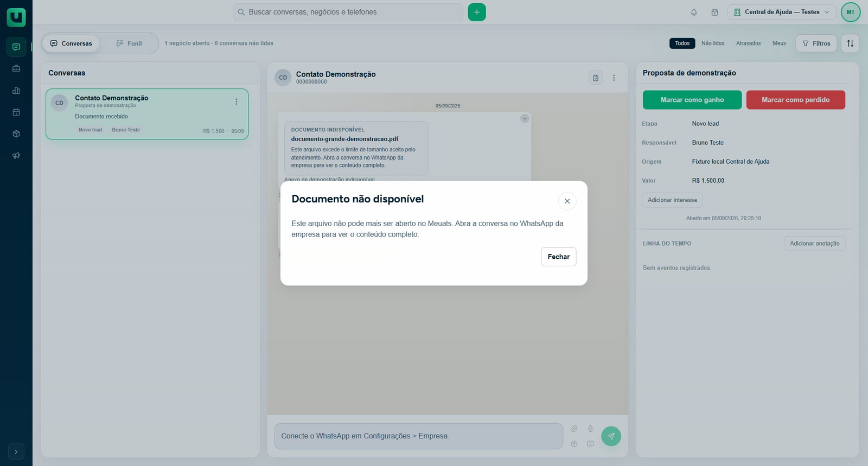Viewport: 868px width, 466px height.
Task: Open the chat header three-dot menu
Action: 614,78
